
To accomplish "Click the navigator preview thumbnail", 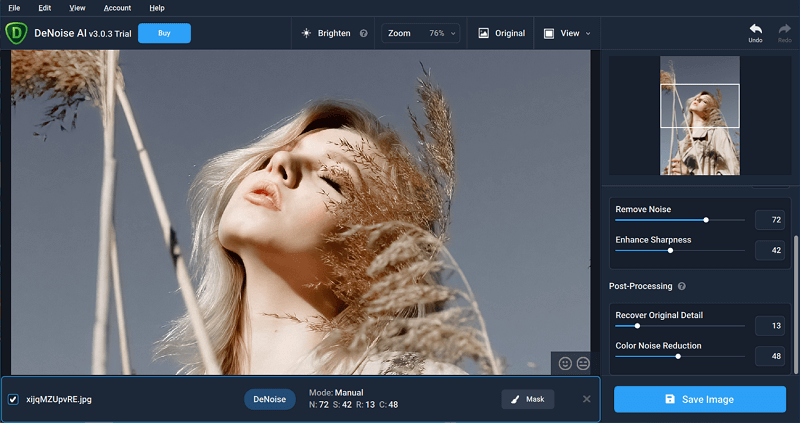I will tap(700, 115).
